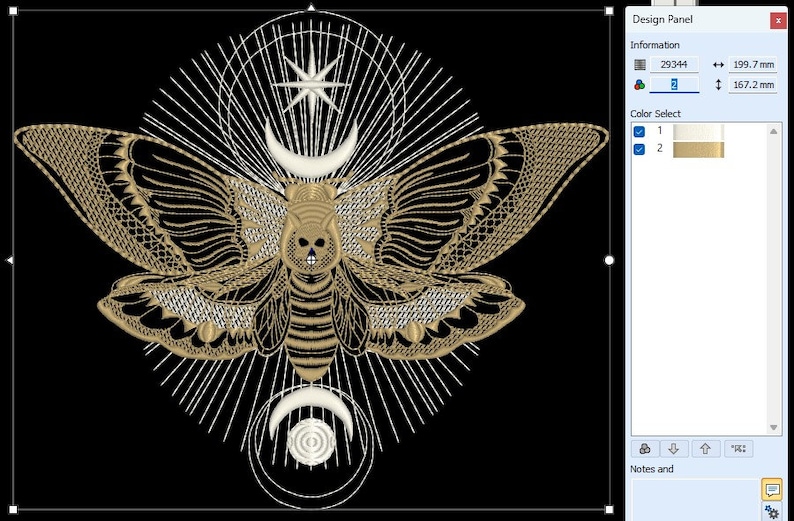Click the 'Design Panel' title text
The height and width of the screenshot is (521, 794).
point(662,19)
